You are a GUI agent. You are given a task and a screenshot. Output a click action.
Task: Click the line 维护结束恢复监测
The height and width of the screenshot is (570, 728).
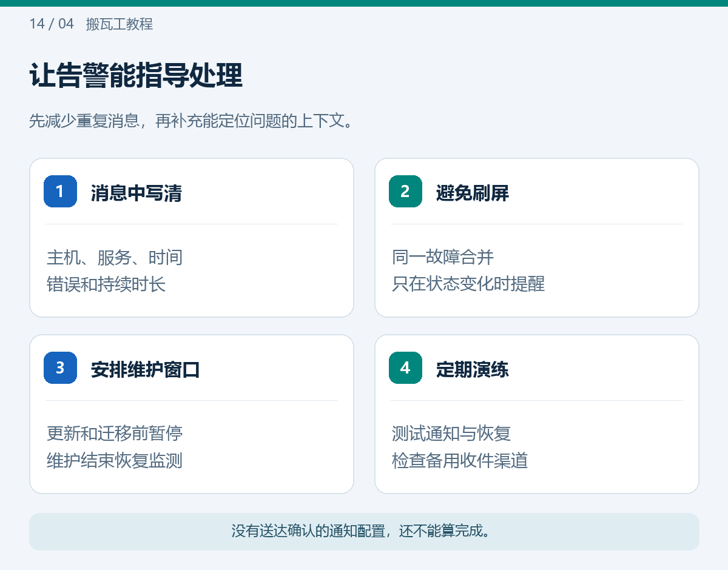115,461
